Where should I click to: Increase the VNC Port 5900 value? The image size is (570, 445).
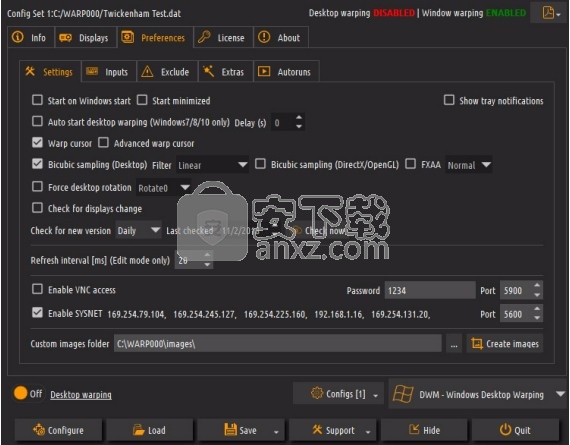point(537,286)
